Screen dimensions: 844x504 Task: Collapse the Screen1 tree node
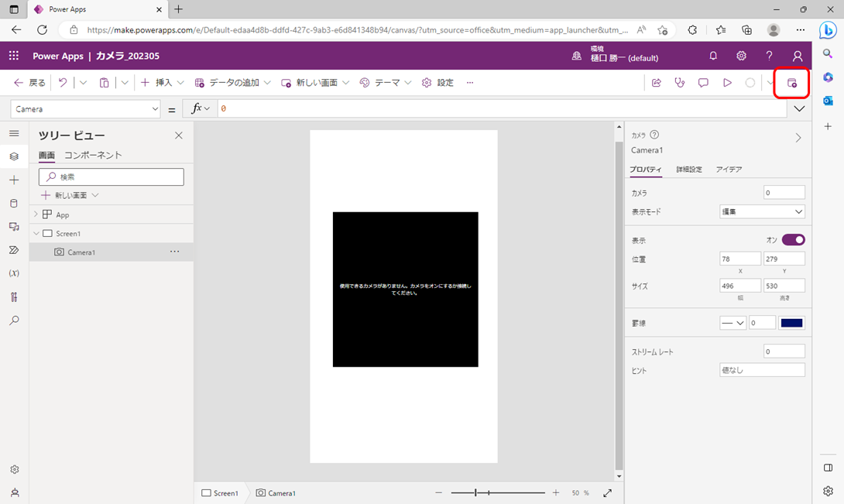tap(36, 233)
